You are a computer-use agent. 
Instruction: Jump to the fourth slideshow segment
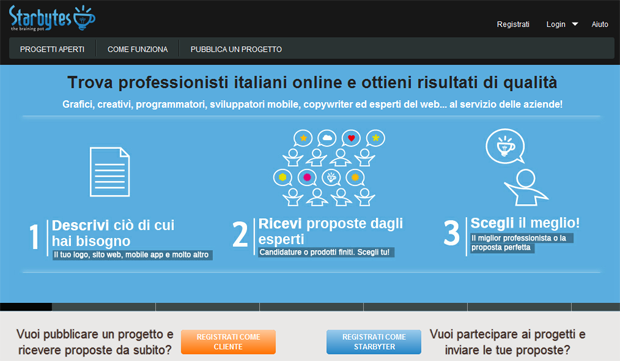[x=311, y=307]
